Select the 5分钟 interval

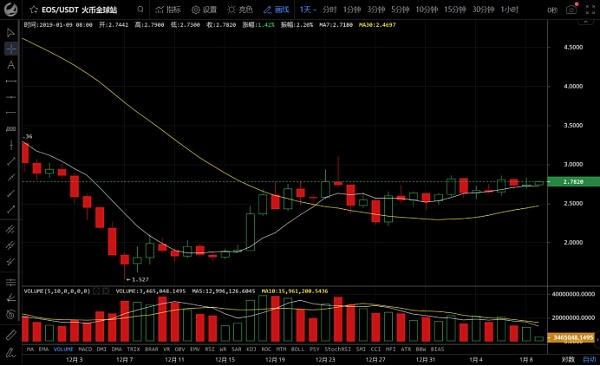(x=400, y=10)
